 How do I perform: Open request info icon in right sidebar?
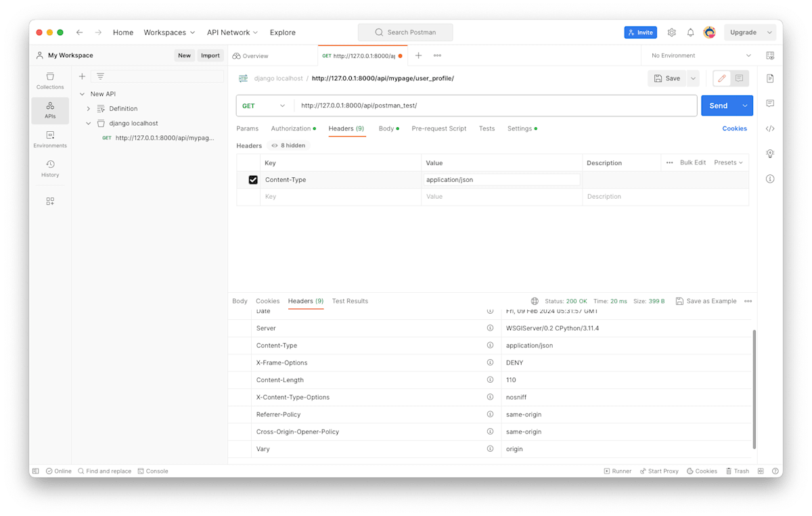(770, 179)
